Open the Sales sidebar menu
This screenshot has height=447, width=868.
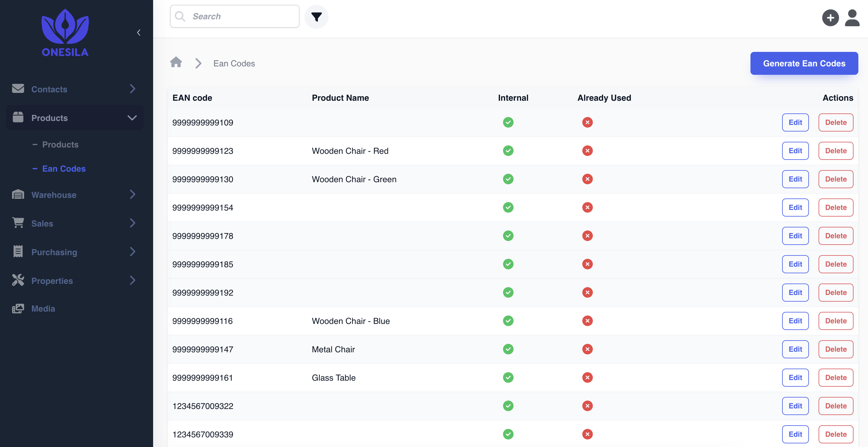pyautogui.click(x=75, y=223)
